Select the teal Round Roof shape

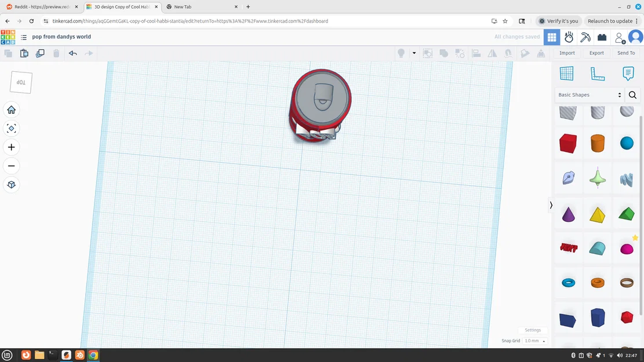point(598,248)
